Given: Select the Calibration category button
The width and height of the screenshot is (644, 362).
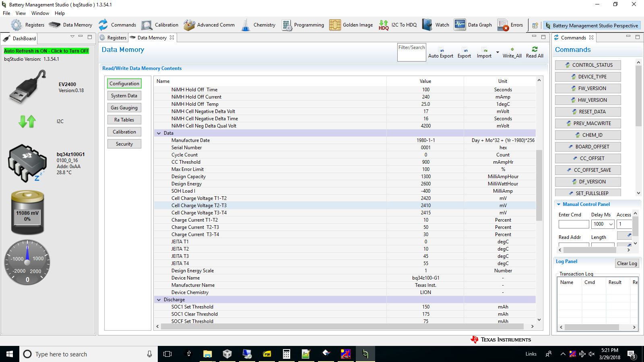Looking at the screenshot, I should click(x=124, y=132).
